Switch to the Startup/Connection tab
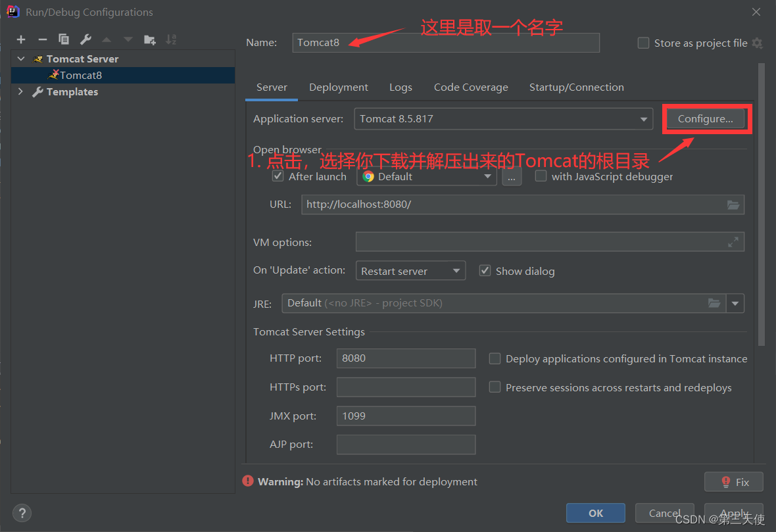 tap(576, 87)
